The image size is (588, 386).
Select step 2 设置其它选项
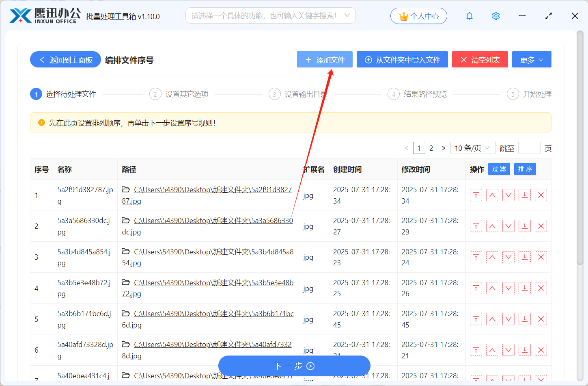[x=179, y=94]
